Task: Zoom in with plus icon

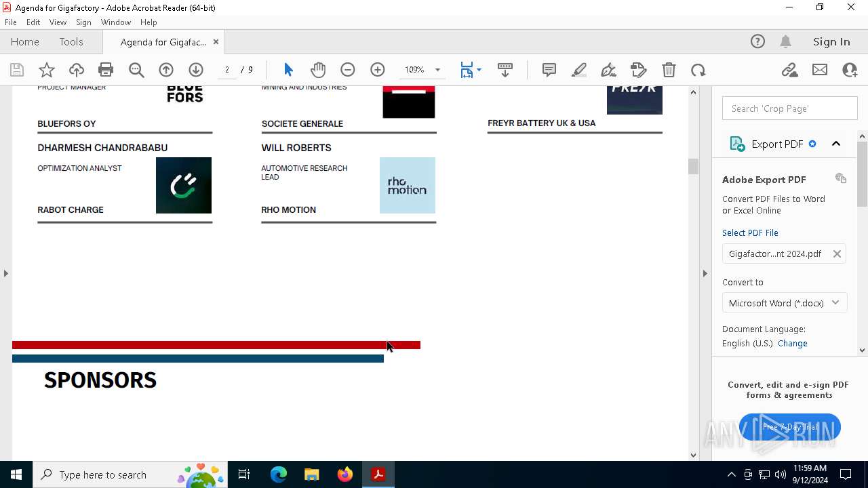Action: pyautogui.click(x=378, y=70)
